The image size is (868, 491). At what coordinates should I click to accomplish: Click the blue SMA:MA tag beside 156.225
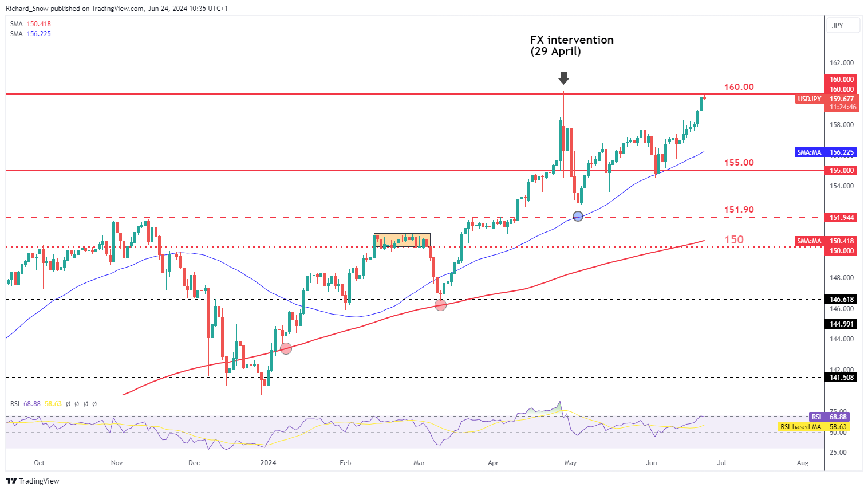[810, 152]
